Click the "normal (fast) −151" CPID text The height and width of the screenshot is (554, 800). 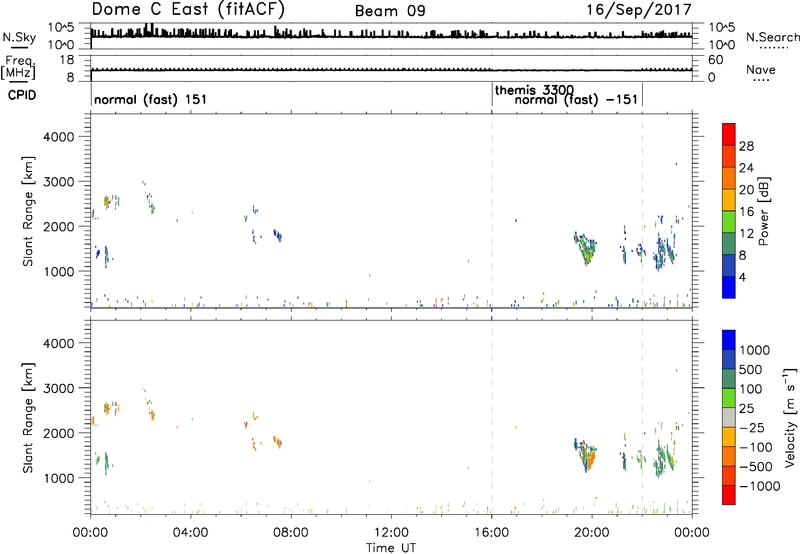point(576,99)
